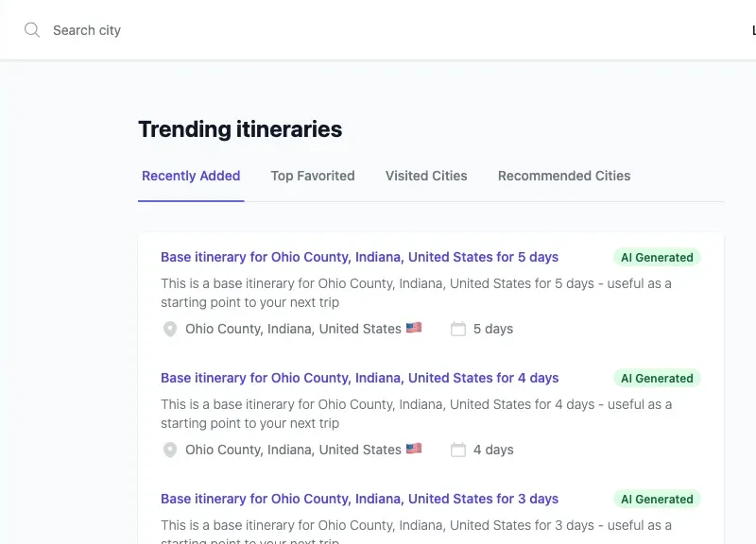Click the magnifying glass search icon
756x544 pixels.
pos(32,30)
